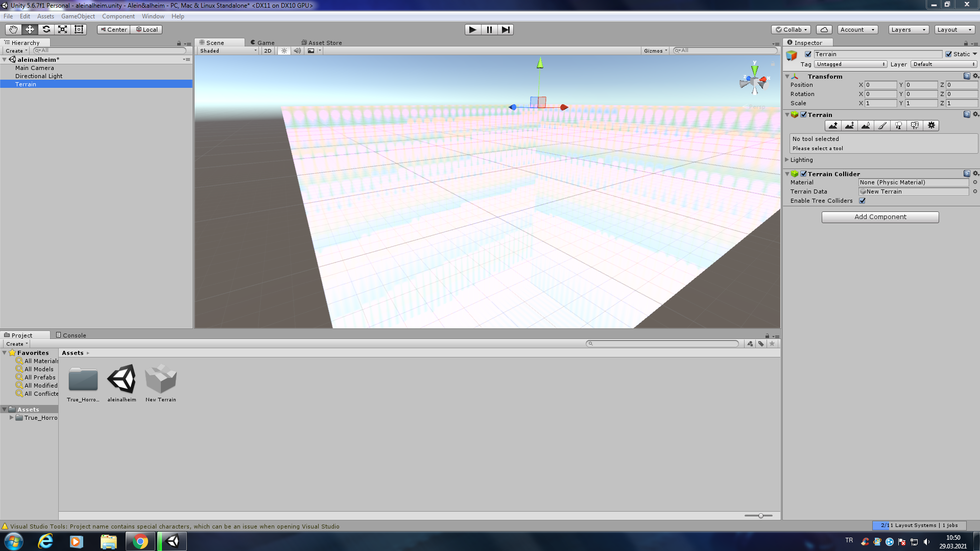
Task: Toggle scene lighting button
Action: [x=284, y=51]
